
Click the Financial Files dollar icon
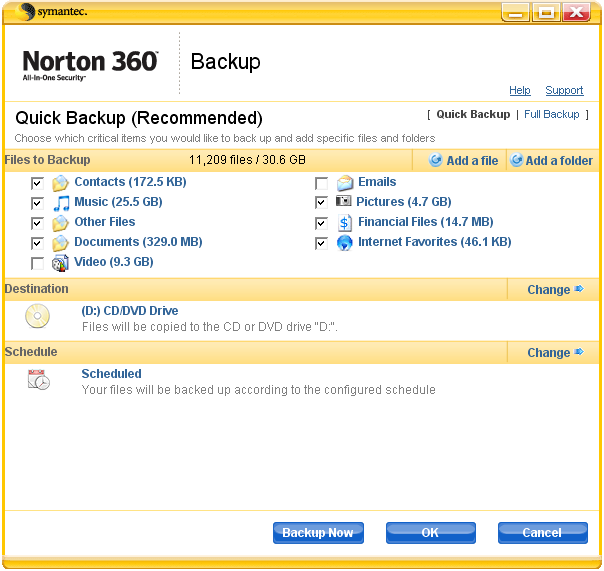pos(344,223)
